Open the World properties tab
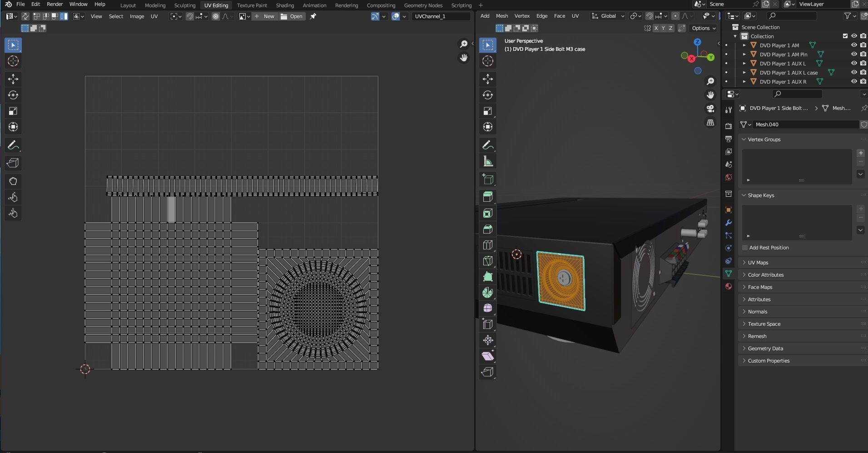 tap(729, 177)
